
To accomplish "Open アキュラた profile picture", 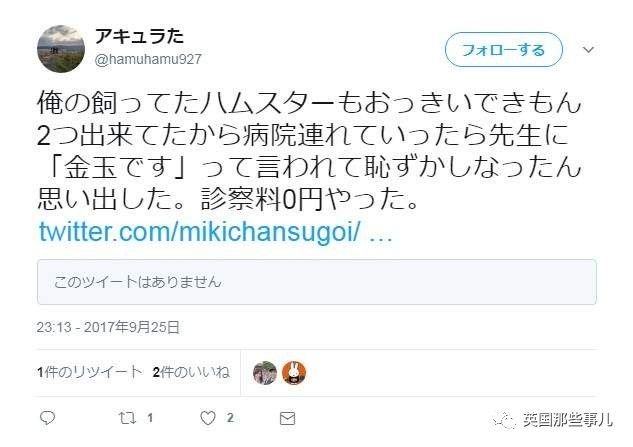I will pos(60,48).
